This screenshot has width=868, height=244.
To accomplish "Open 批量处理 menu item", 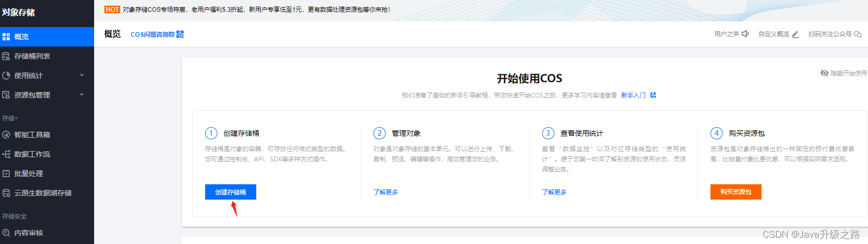I will coord(47,174).
